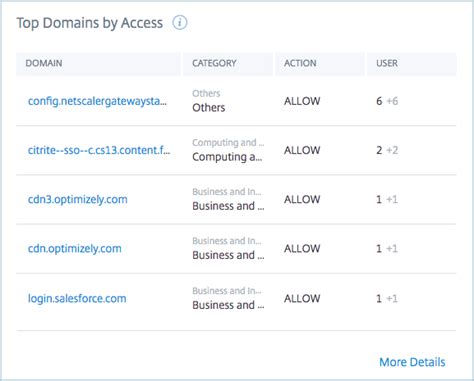474x381 pixels.
Task: Sort by the ACTION column header
Action: click(300, 63)
